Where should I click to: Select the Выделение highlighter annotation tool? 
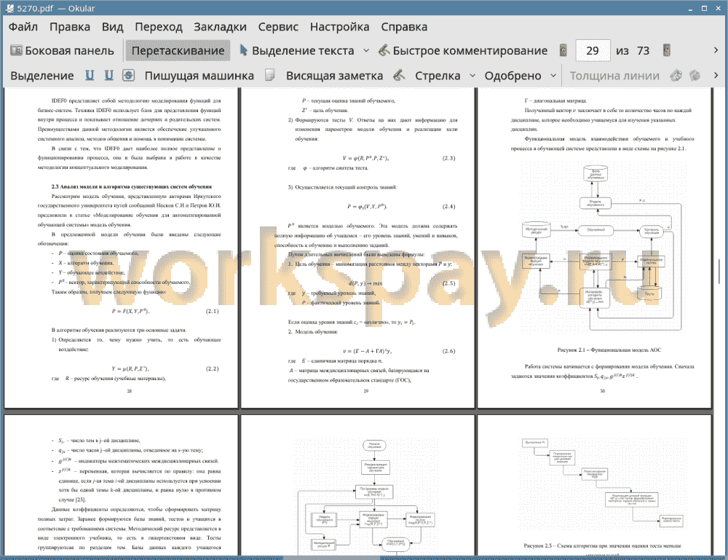tap(42, 76)
